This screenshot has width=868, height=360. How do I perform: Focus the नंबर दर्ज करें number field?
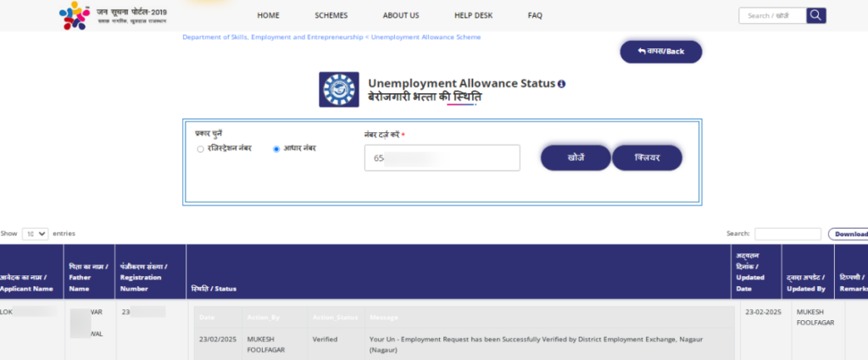(442, 158)
